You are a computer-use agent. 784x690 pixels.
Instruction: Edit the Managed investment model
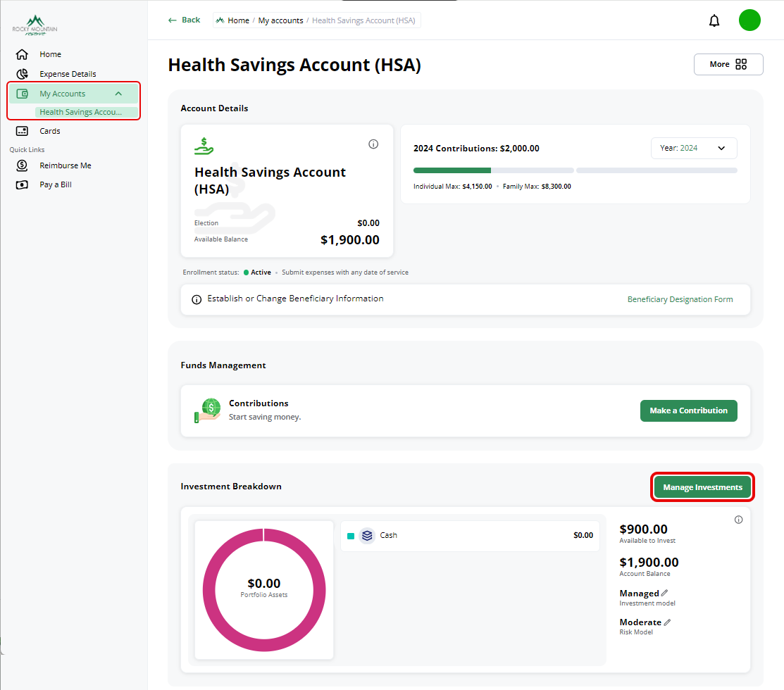[664, 592]
